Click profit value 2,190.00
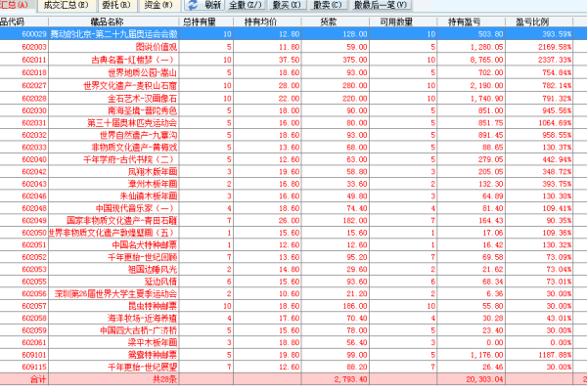 (x=486, y=86)
